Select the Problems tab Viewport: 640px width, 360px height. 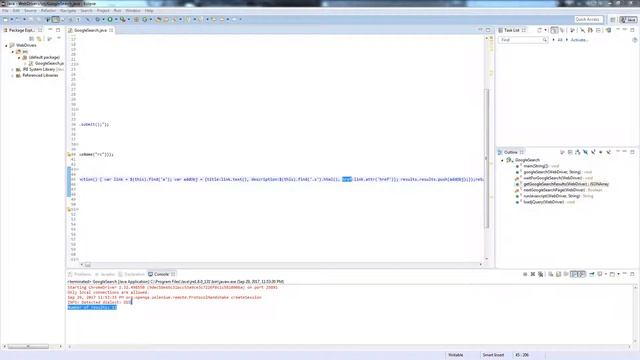coord(80,274)
